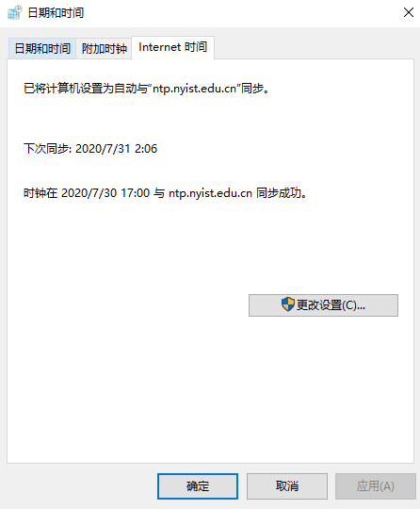Dismiss the dialog using 取消
Viewport: 420px width, 509px height.
(x=287, y=486)
